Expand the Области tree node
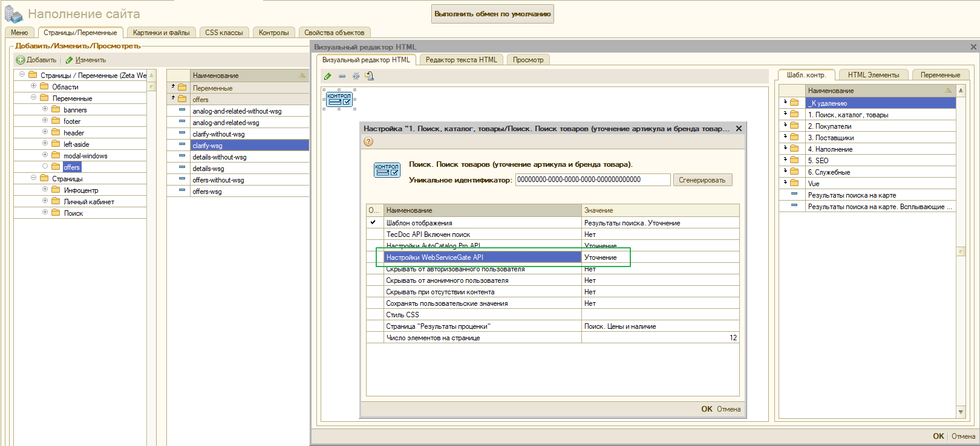The height and width of the screenshot is (446, 980). (33, 86)
